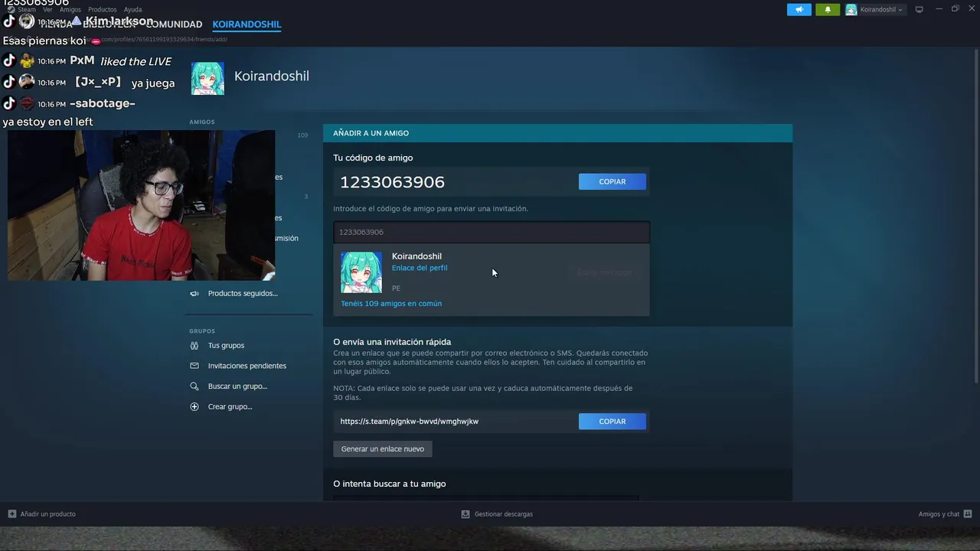Open Gestionar descargas
This screenshot has width=980, height=551.
(x=497, y=514)
